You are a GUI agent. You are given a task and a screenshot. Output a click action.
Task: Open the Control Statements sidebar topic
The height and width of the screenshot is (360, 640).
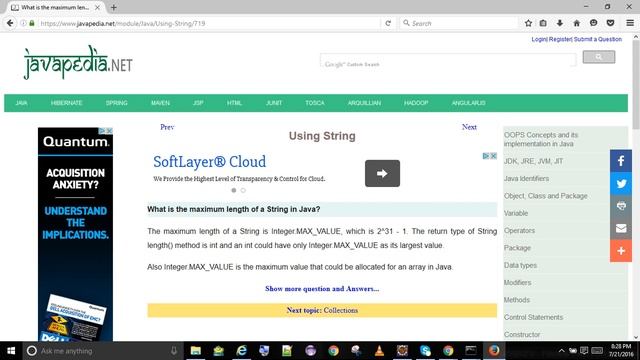click(x=533, y=317)
